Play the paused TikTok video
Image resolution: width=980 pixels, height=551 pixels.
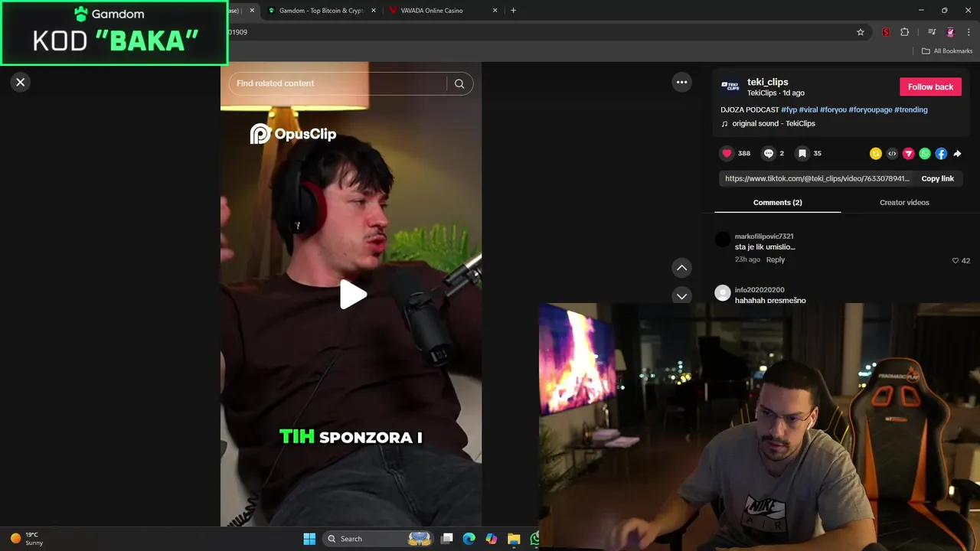[x=353, y=295]
